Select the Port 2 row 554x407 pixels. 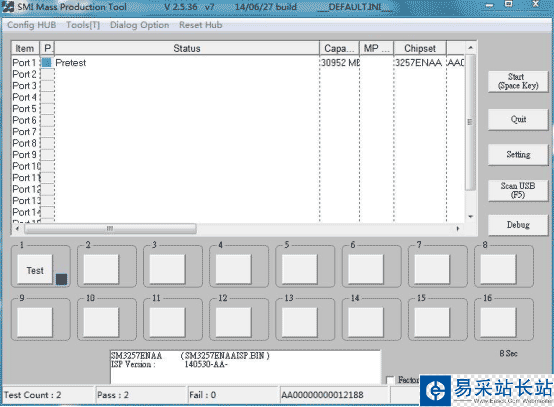[238, 74]
